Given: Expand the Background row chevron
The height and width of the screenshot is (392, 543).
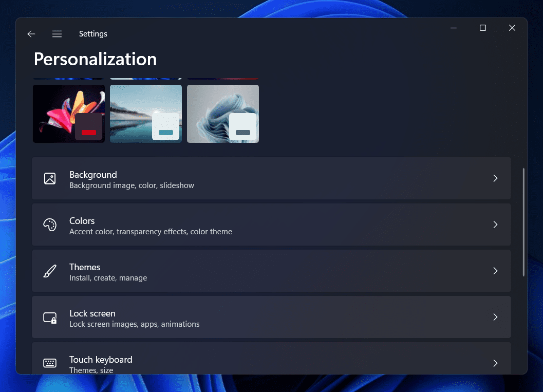Looking at the screenshot, I should point(495,178).
